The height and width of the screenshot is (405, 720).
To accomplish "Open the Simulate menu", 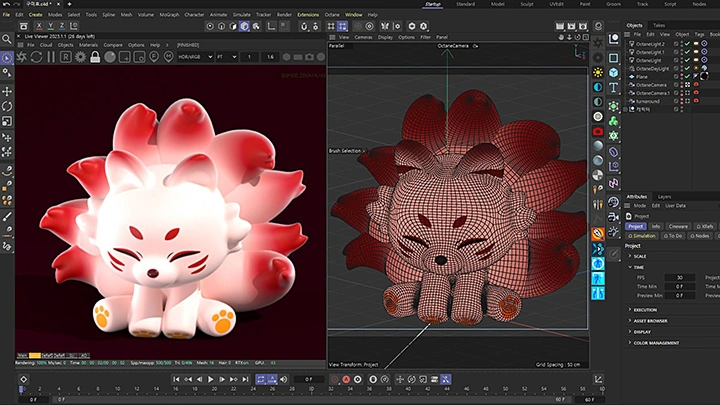I will click(242, 15).
